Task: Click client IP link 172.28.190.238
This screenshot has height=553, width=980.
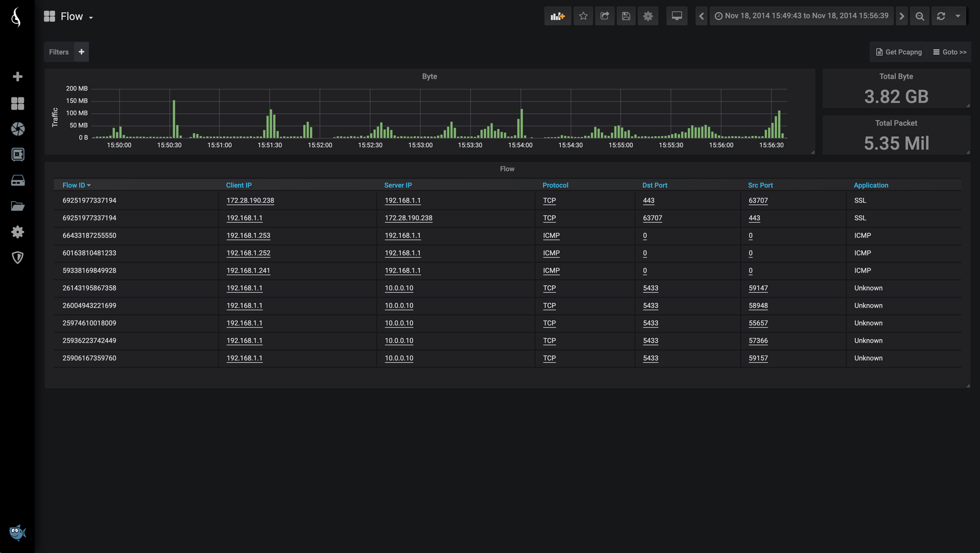Action: 250,200
